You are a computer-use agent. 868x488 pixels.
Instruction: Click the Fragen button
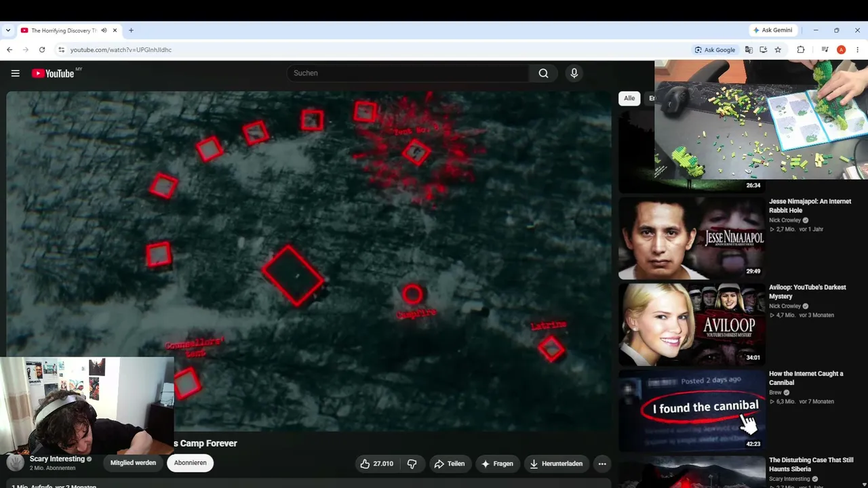click(x=496, y=464)
